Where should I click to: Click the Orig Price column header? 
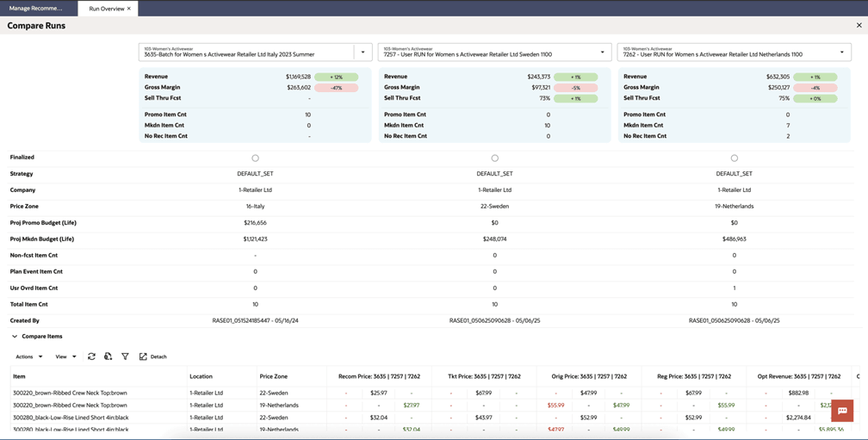tap(589, 376)
